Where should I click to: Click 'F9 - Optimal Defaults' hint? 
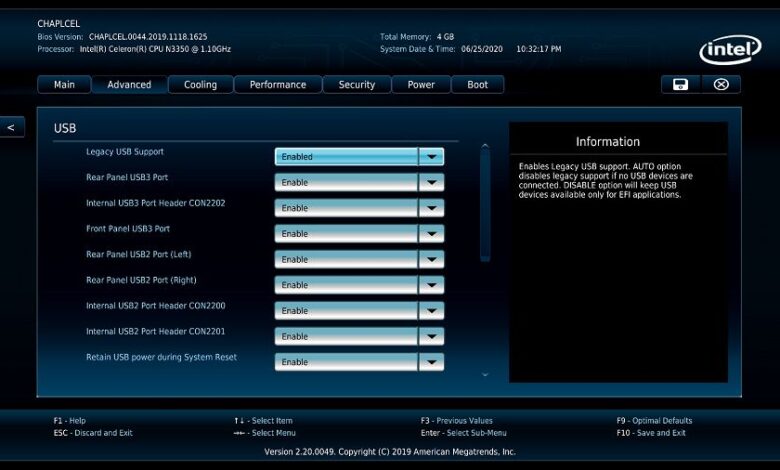pos(654,421)
